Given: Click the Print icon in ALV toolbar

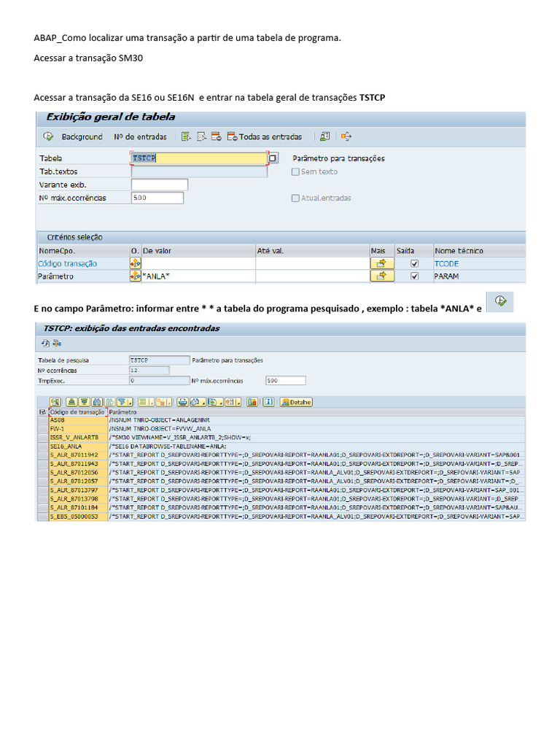Looking at the screenshot, I should (182, 402).
